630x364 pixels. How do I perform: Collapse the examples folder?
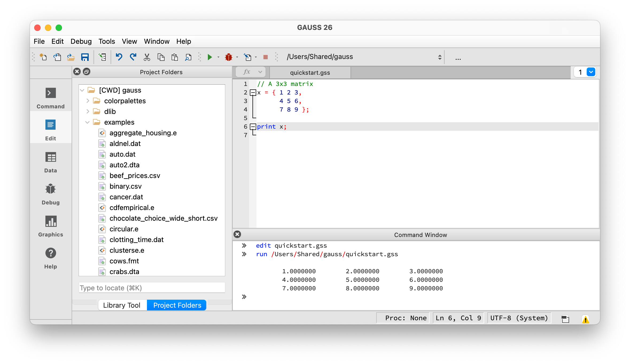(87, 122)
